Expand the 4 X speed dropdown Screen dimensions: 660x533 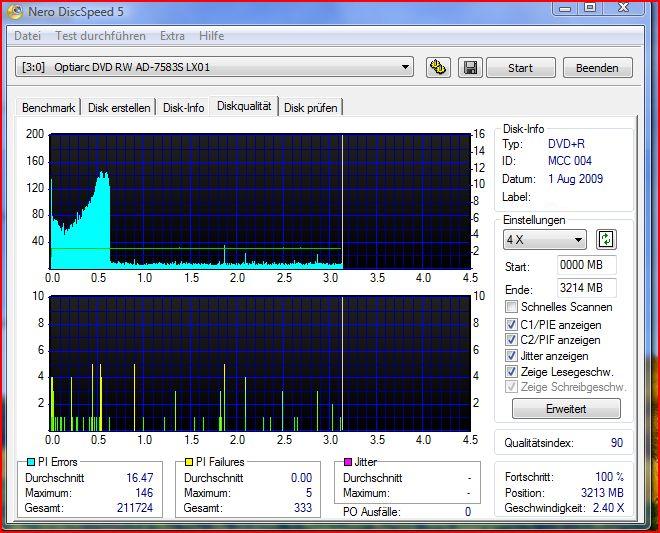pos(579,240)
